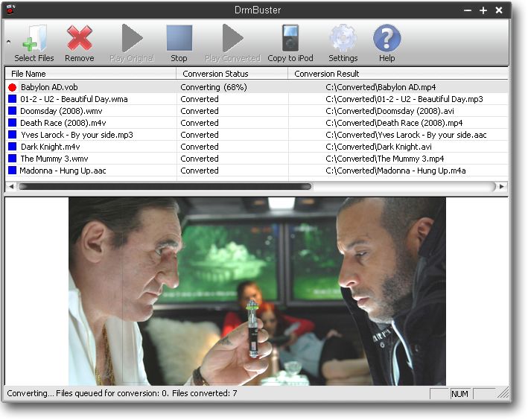This screenshot has width=528, height=420.
Task: Click the Converting (68%) status cell
Action: tap(214, 87)
